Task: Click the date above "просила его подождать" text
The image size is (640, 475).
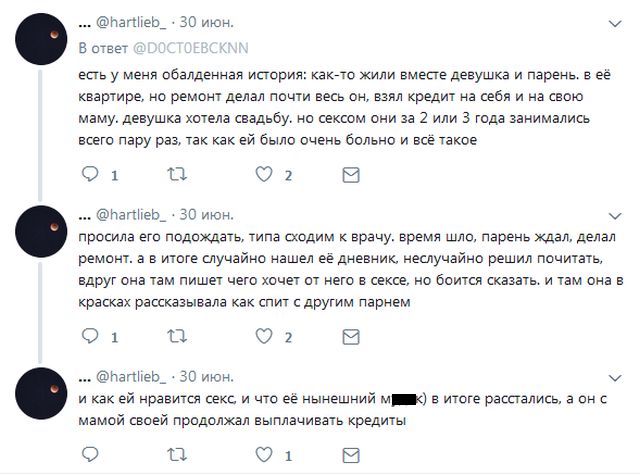Action: coord(207,213)
